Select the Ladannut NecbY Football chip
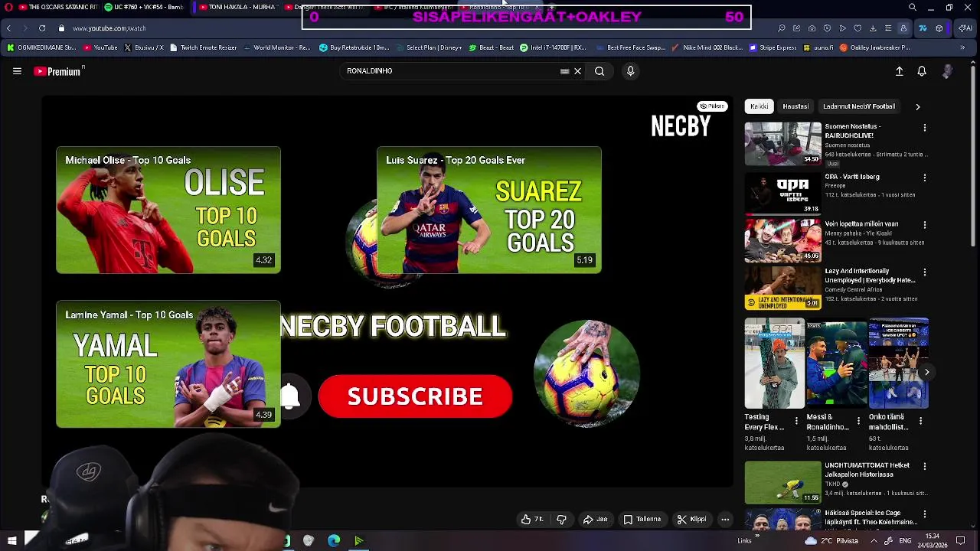980x551 pixels. point(859,106)
